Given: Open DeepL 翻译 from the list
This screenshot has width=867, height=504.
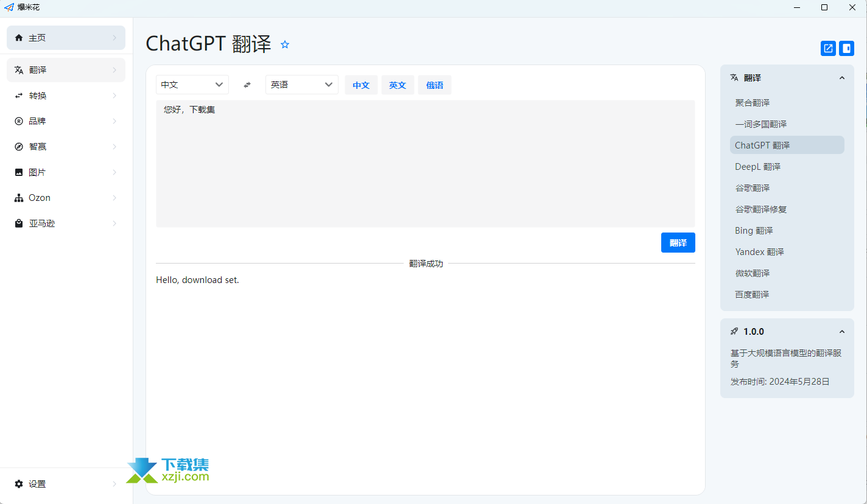Looking at the screenshot, I should pos(787,167).
